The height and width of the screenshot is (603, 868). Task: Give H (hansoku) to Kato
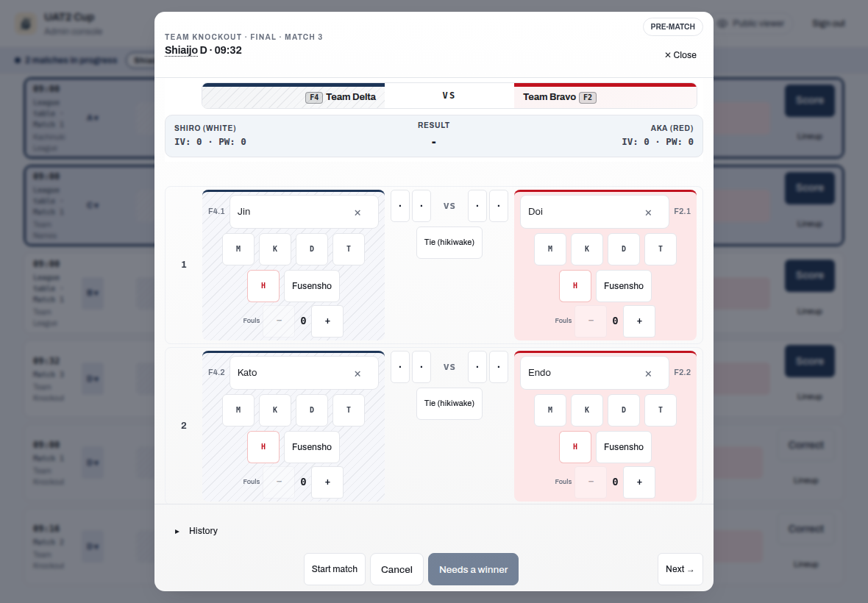[263, 447]
